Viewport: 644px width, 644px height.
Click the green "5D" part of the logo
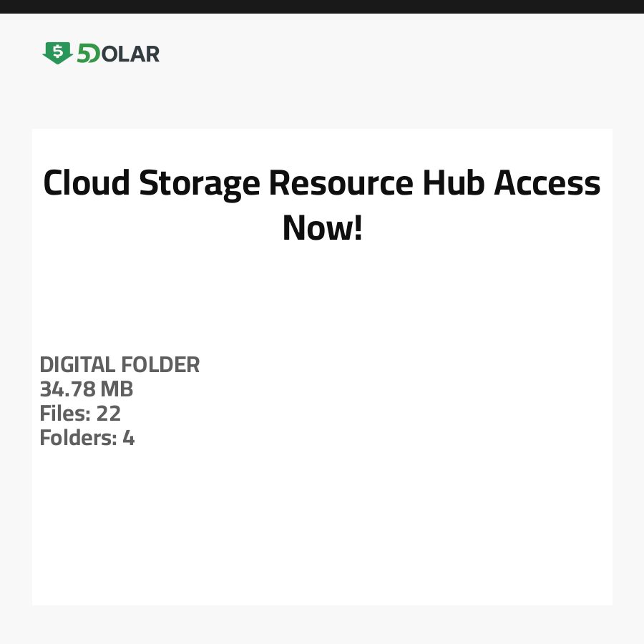(x=88, y=54)
